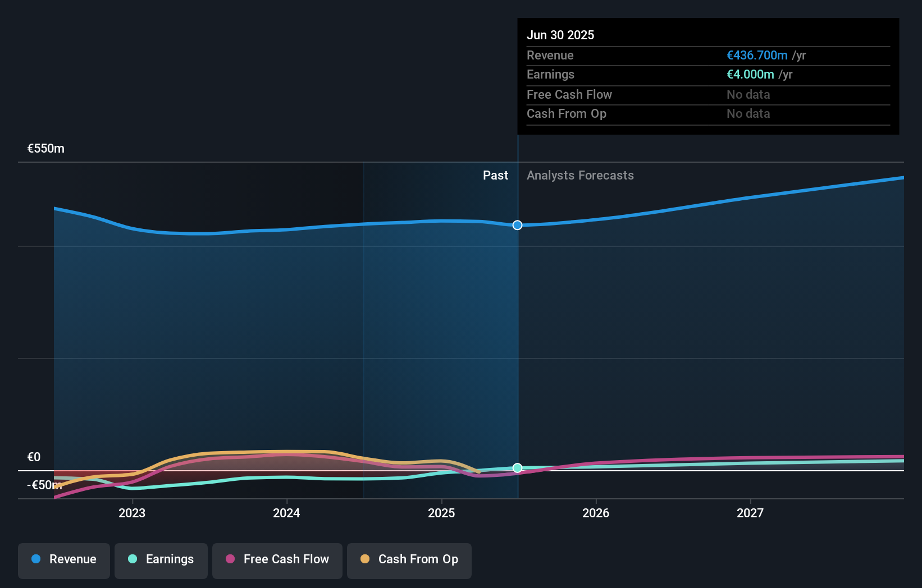Open the Jun 30 2025 tooltip header

click(x=560, y=35)
